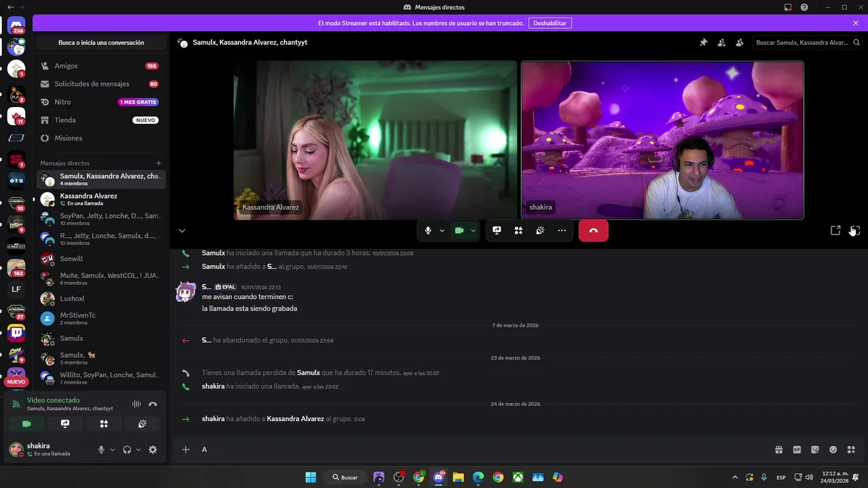868x488 pixels.
Task: Open the Kassandra Alvarez direct message
Action: pos(100,199)
